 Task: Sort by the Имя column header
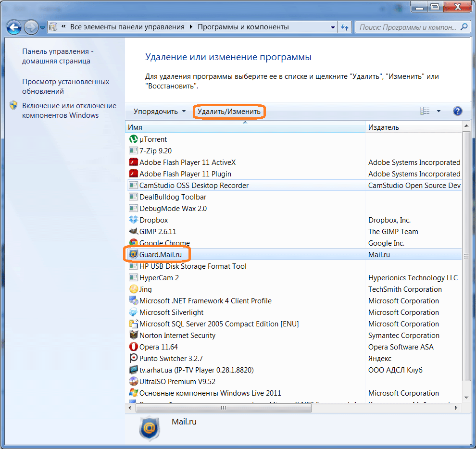click(x=245, y=127)
